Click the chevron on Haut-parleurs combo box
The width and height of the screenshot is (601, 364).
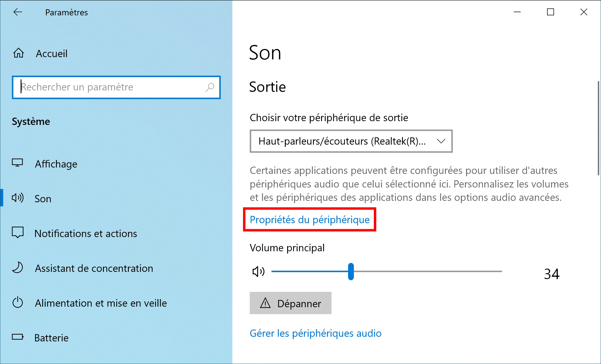tap(441, 141)
